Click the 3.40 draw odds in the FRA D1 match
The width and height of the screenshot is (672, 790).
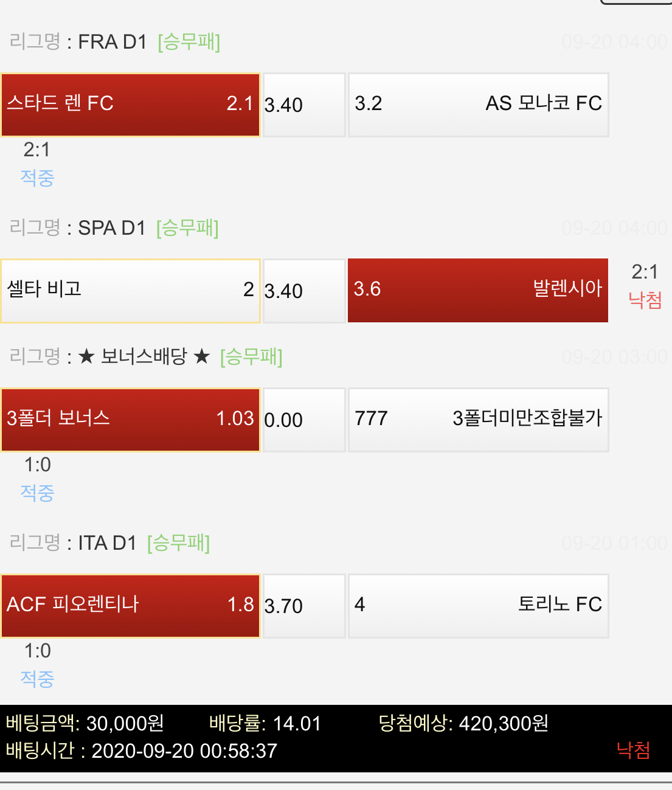(x=304, y=105)
